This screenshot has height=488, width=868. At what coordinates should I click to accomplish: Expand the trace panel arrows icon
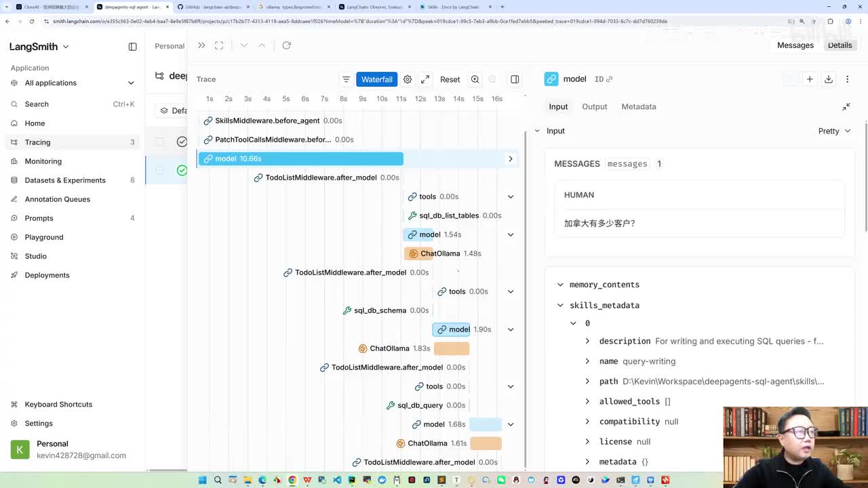click(x=425, y=79)
